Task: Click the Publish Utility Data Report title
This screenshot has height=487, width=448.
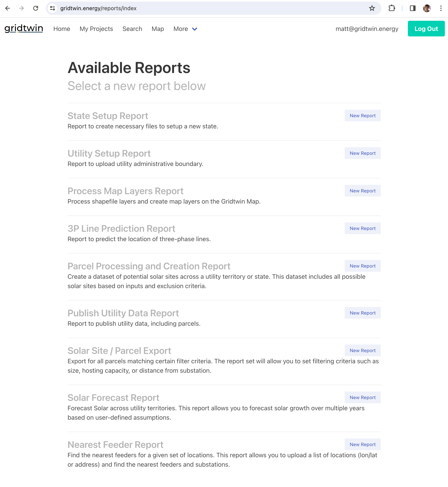Action: (x=123, y=313)
